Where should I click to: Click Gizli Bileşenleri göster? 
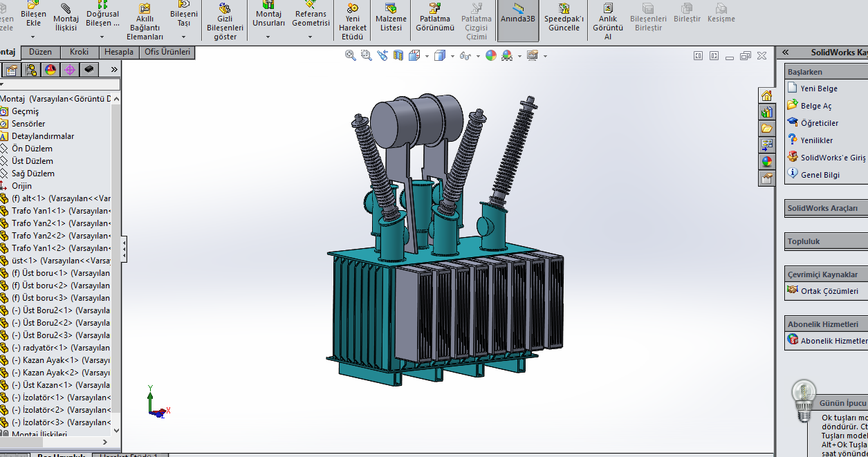click(x=225, y=21)
